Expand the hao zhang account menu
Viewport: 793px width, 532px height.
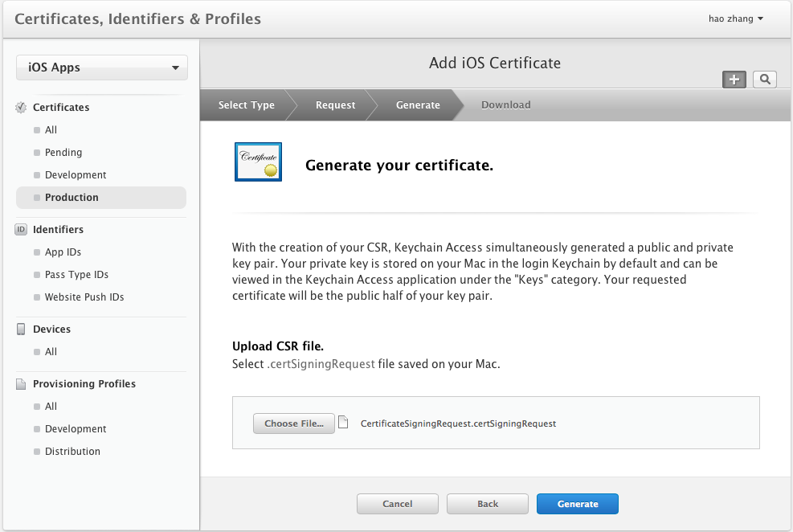[735, 18]
